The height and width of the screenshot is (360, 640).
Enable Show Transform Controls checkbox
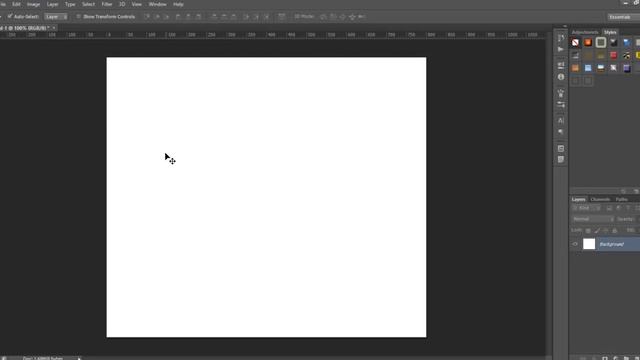point(79,17)
